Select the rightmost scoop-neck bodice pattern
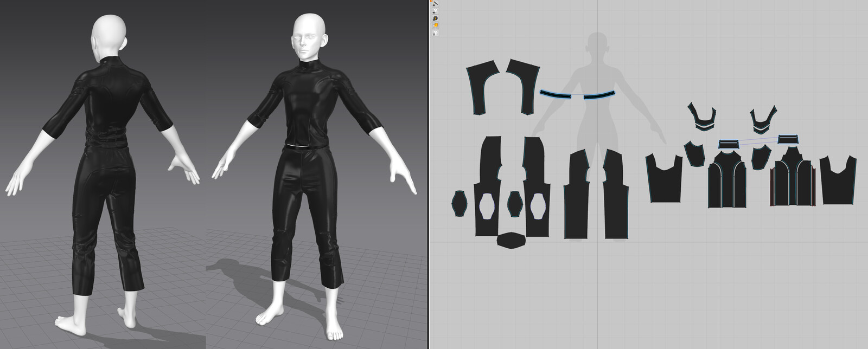 (x=839, y=179)
